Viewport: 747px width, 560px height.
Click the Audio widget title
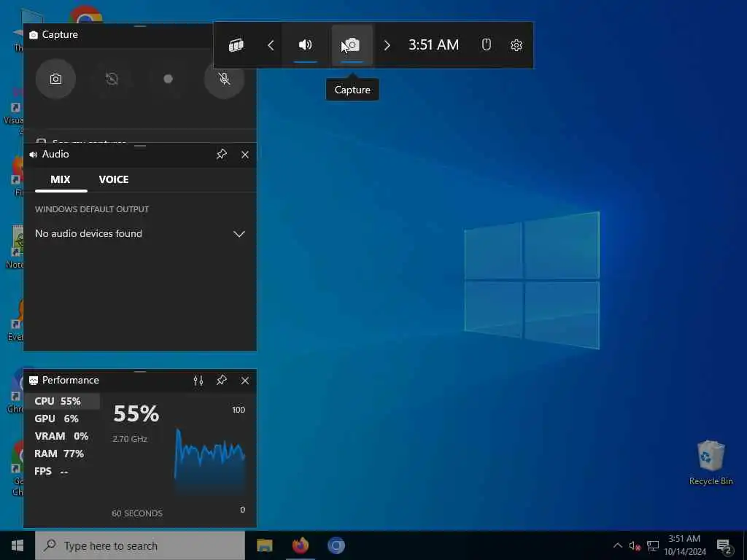(x=55, y=155)
